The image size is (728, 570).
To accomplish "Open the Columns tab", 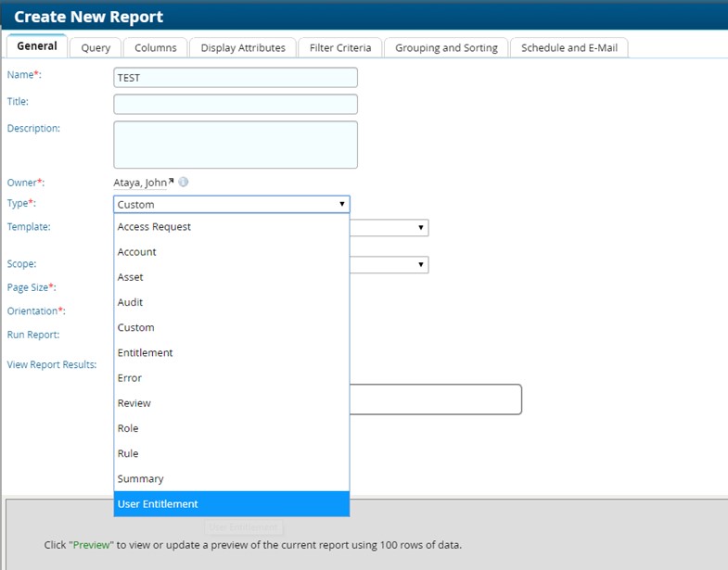I will 155,47.
